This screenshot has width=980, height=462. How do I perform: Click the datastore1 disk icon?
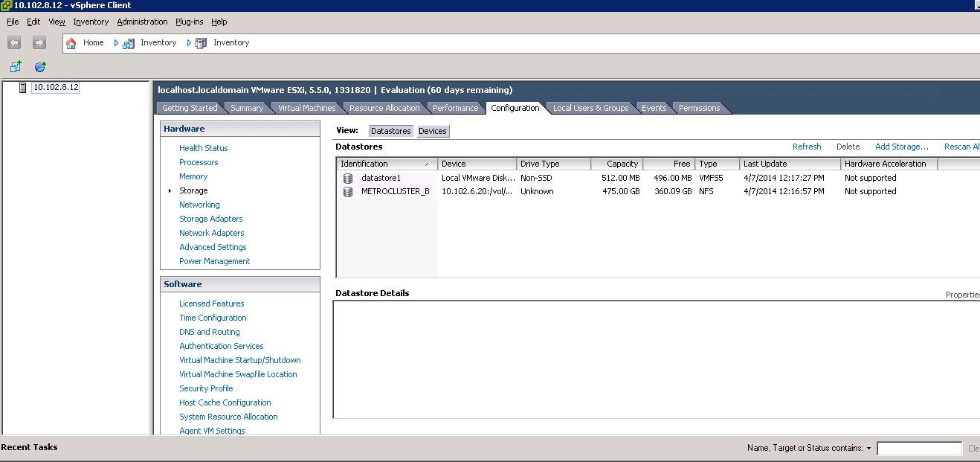point(348,179)
